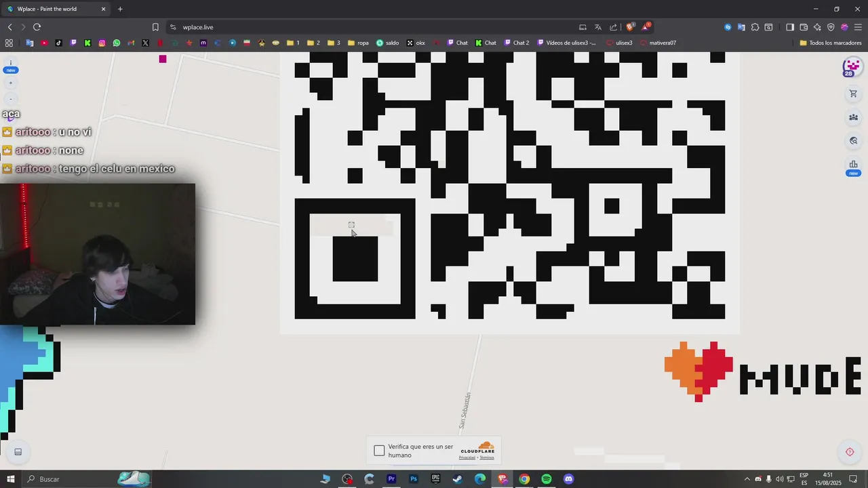Image resolution: width=868 pixels, height=488 pixels.
Task: Reload the wplace.live page
Action: point(37,27)
